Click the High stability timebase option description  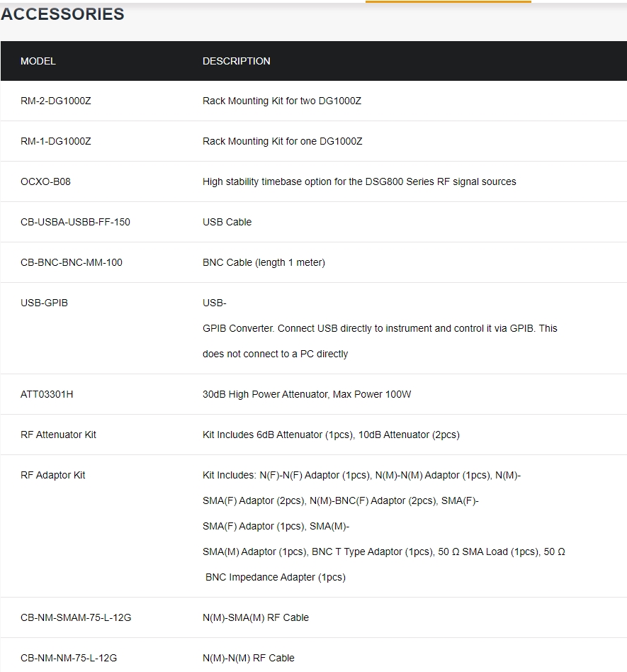pos(359,181)
